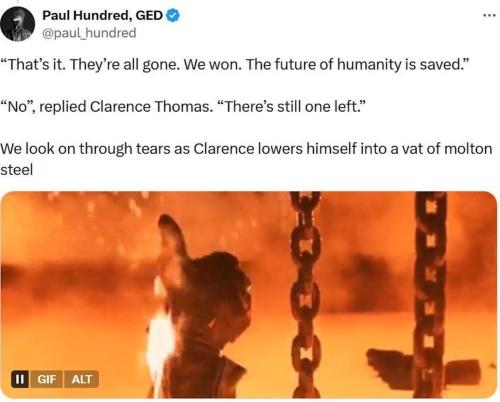The image size is (500, 402).
Task: Click the word "steel" on last line
Action: point(16,170)
